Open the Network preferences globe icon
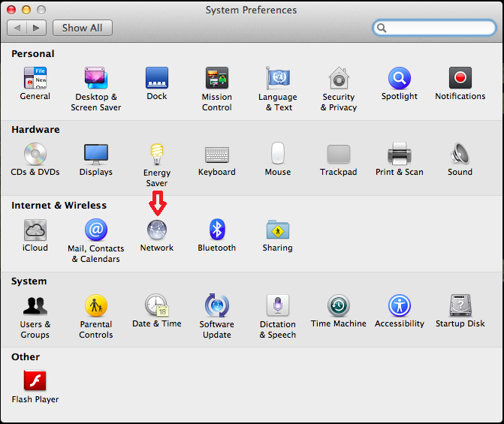This screenshot has width=504, height=424. [157, 230]
